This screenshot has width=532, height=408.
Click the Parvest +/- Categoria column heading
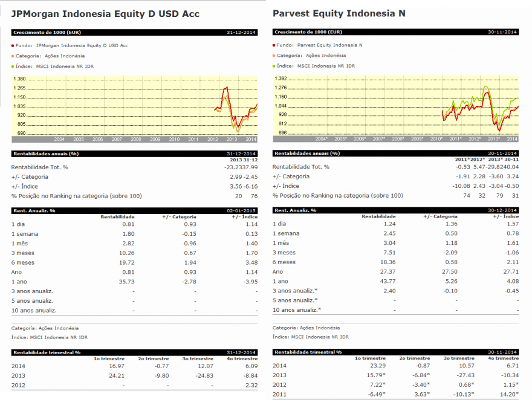click(440, 217)
